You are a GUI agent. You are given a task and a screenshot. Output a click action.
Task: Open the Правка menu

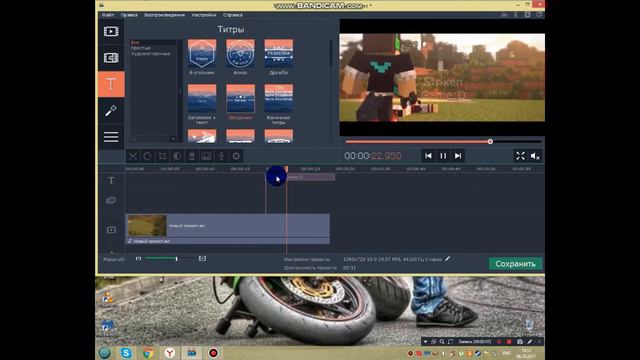(129, 15)
